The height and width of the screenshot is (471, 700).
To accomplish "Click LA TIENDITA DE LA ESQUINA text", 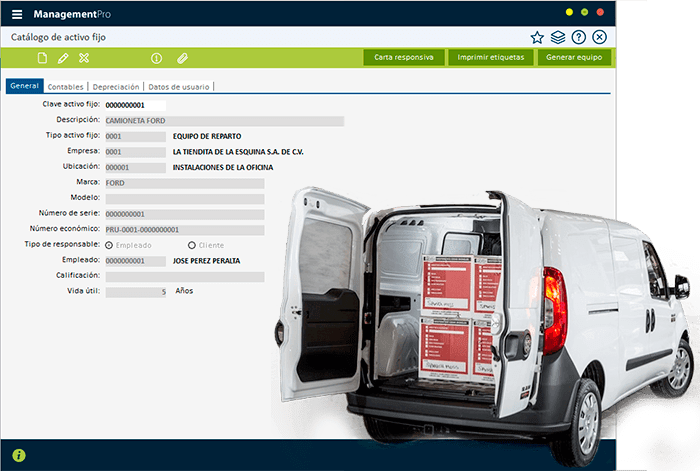I will [238, 152].
